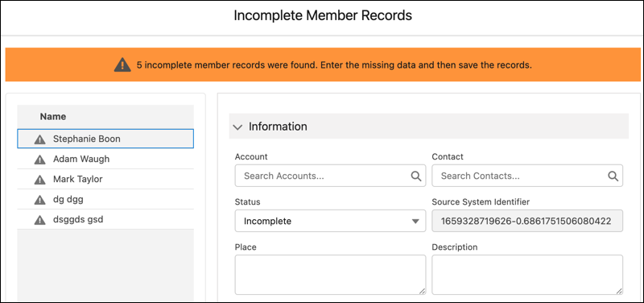
Task: Click the Description field label
Action: pos(455,247)
